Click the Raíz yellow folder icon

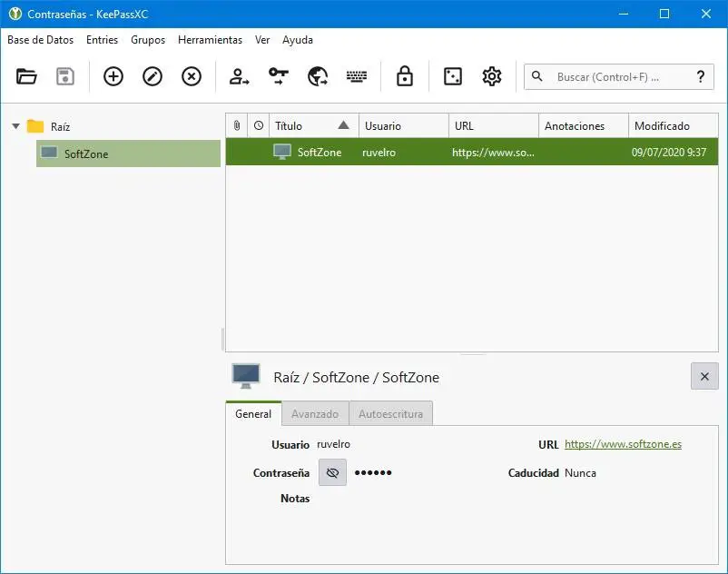tap(35, 126)
